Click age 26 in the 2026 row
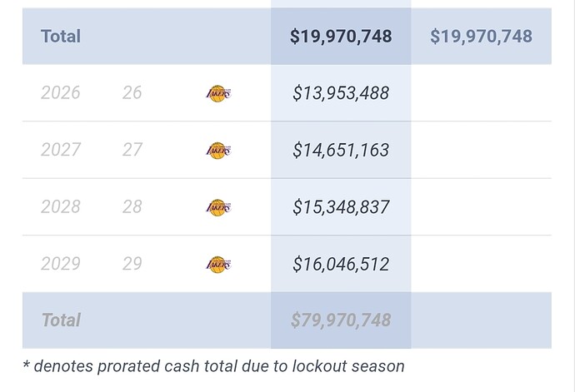Viewport: 575px width, 392px height. (x=132, y=92)
